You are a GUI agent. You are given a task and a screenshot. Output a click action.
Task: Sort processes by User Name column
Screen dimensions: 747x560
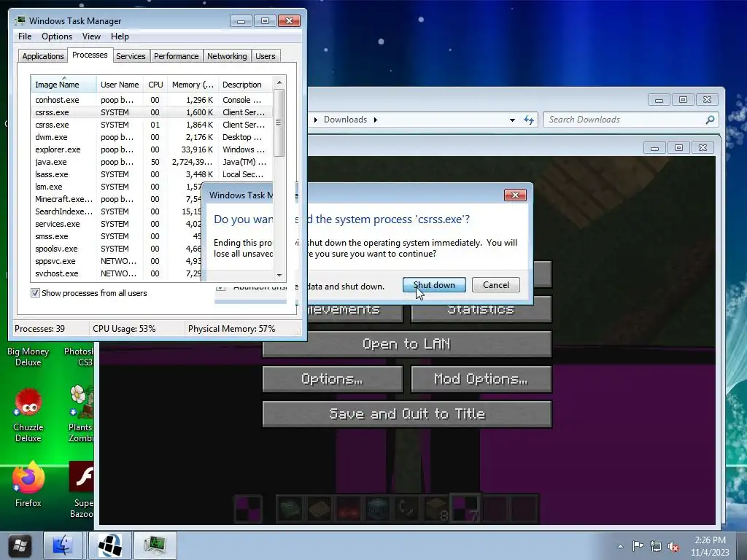(x=120, y=85)
